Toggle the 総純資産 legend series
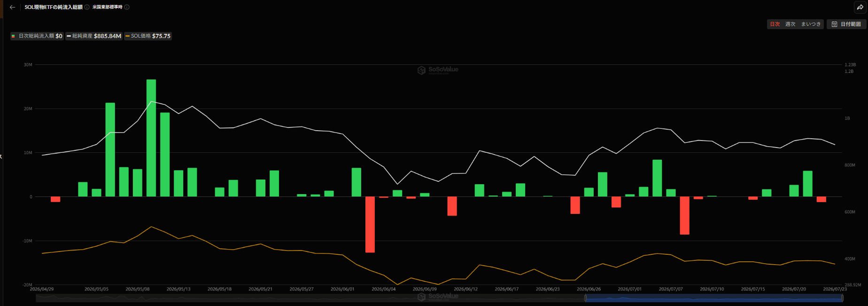Image resolution: width=868 pixels, height=306 pixels. tap(94, 36)
